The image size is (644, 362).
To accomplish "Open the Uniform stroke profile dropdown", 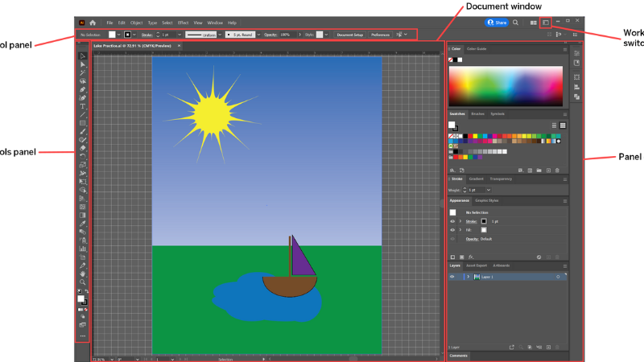I will tap(219, 35).
